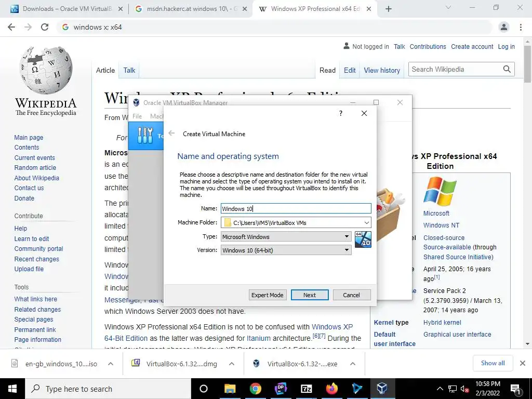
Task: Expand options for VirtualBox exe download
Action: pos(353,364)
